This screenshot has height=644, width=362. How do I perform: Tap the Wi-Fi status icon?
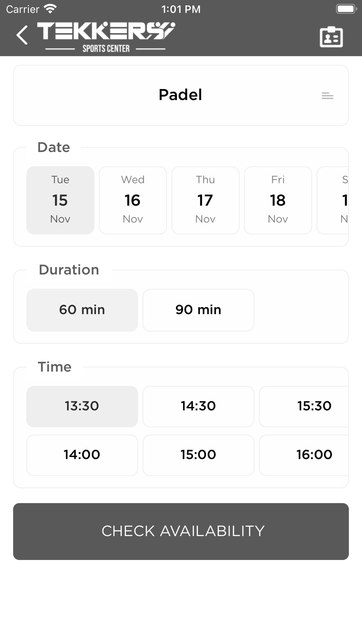click(50, 9)
